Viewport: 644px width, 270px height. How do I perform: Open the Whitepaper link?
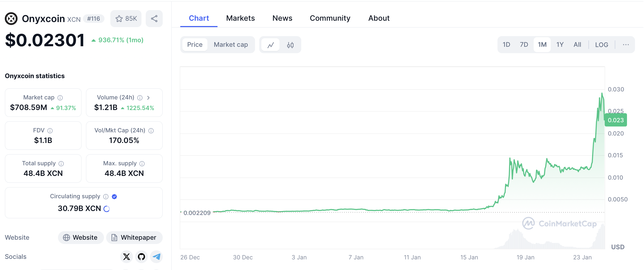pos(134,238)
